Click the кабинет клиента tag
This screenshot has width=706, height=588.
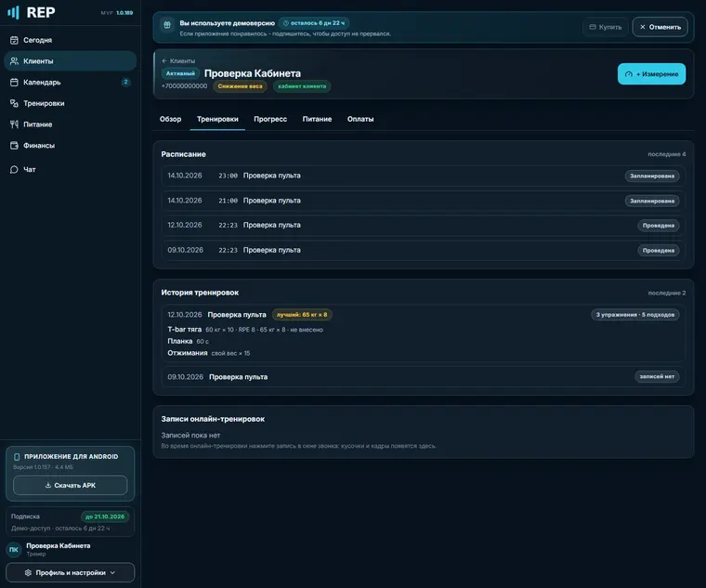pos(302,86)
